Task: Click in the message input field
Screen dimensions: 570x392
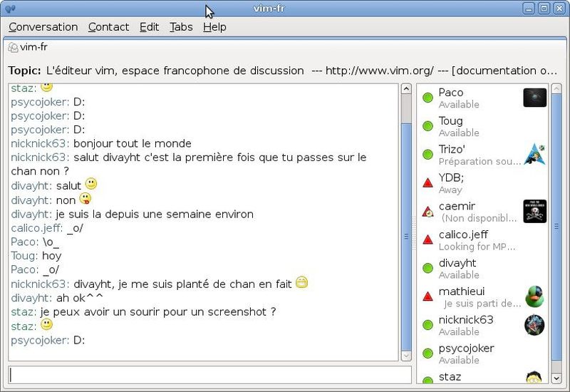Action: coord(209,375)
